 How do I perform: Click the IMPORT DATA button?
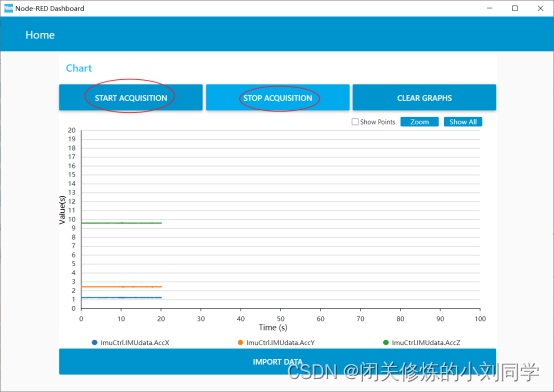(277, 362)
